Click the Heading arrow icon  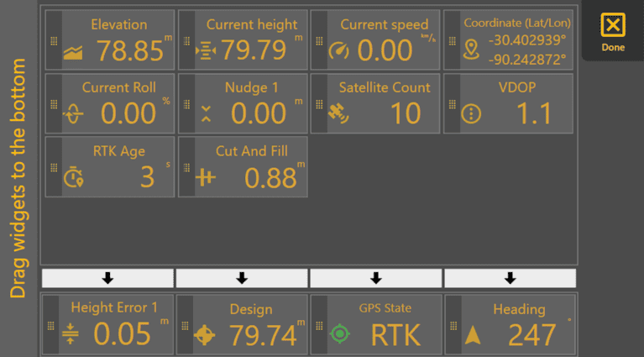tap(474, 335)
